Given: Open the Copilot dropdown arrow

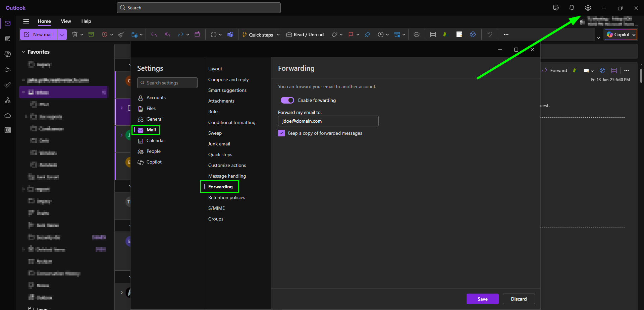Looking at the screenshot, I should coord(634,35).
